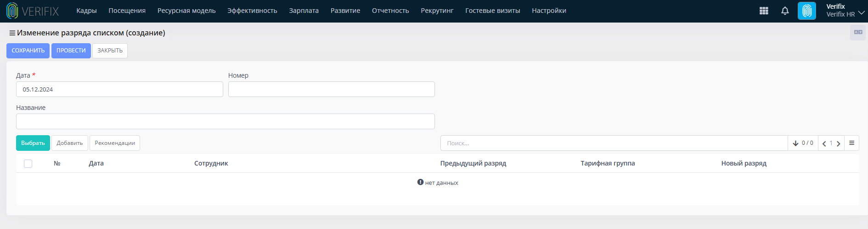Click the Провести button

[71, 51]
